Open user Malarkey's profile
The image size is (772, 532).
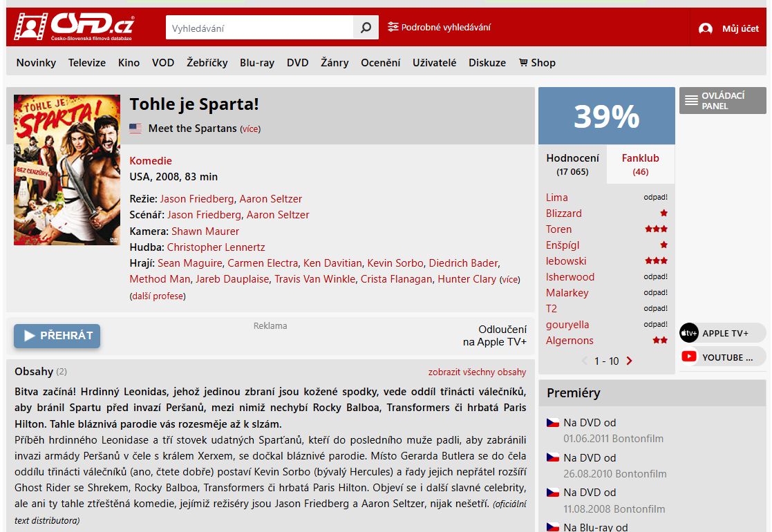tap(567, 293)
